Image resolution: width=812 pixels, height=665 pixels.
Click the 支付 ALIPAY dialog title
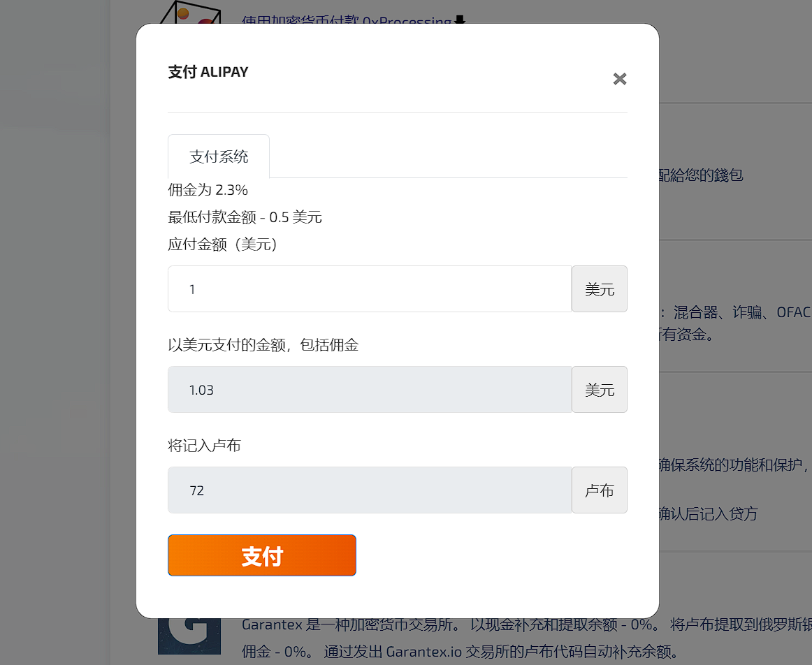click(x=208, y=72)
